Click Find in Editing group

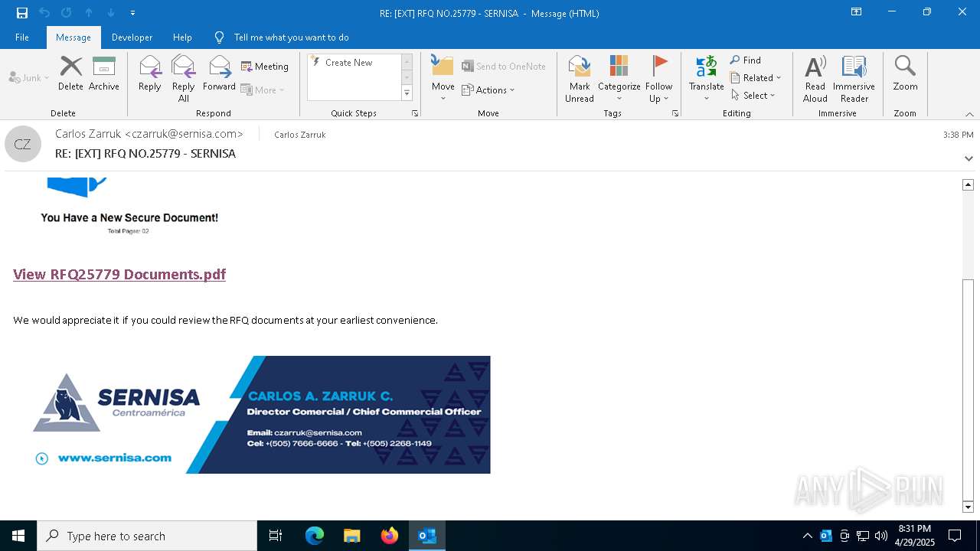(746, 60)
